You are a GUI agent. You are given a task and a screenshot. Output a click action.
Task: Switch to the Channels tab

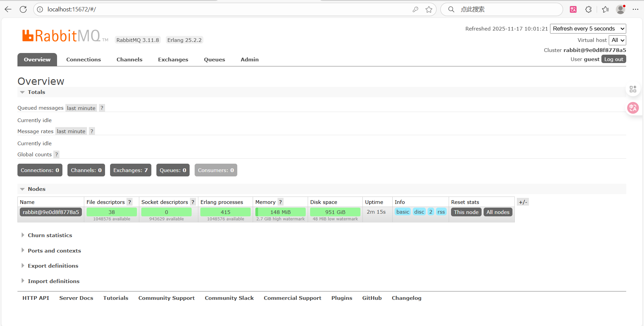pos(130,59)
